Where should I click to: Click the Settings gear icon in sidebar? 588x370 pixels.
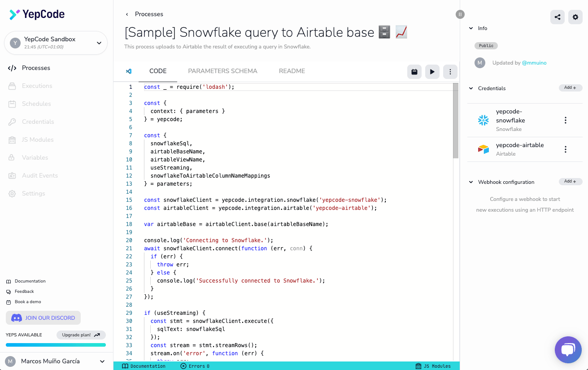[12, 194]
